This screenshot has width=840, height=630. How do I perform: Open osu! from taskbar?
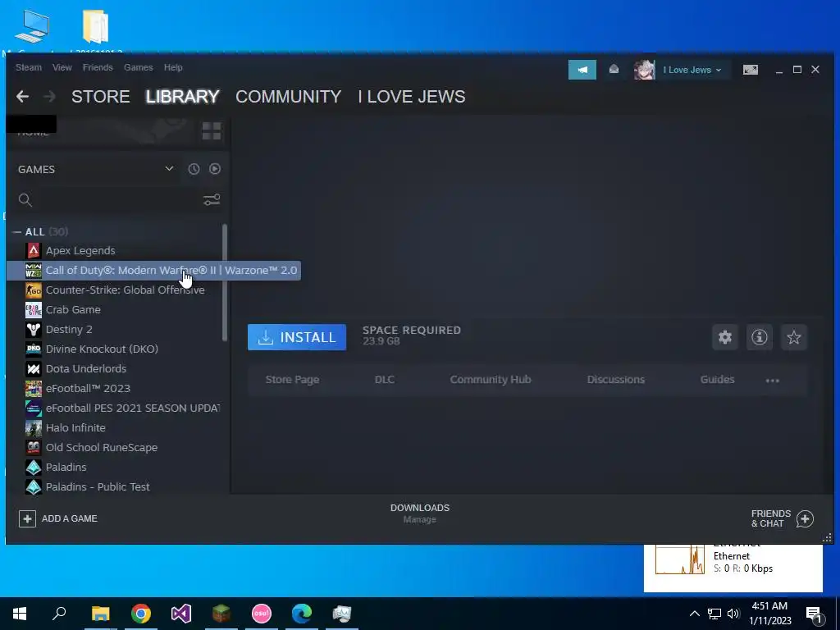pyautogui.click(x=262, y=614)
